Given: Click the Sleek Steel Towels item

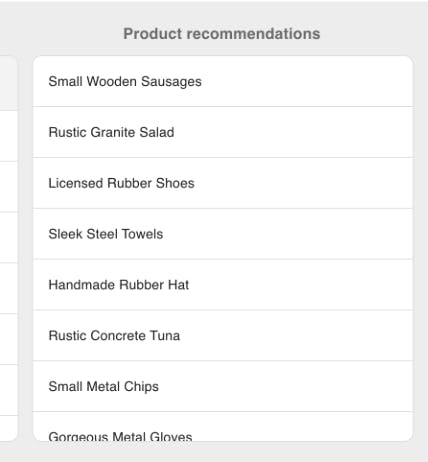Looking at the screenshot, I should tap(223, 234).
